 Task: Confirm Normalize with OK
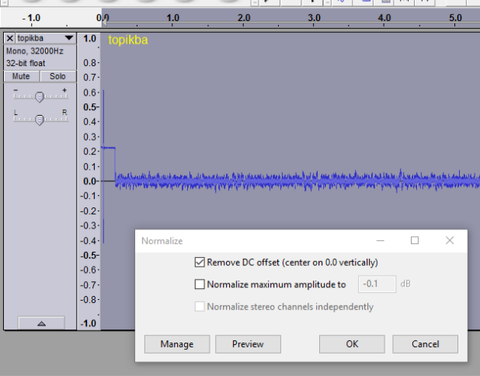coord(352,344)
